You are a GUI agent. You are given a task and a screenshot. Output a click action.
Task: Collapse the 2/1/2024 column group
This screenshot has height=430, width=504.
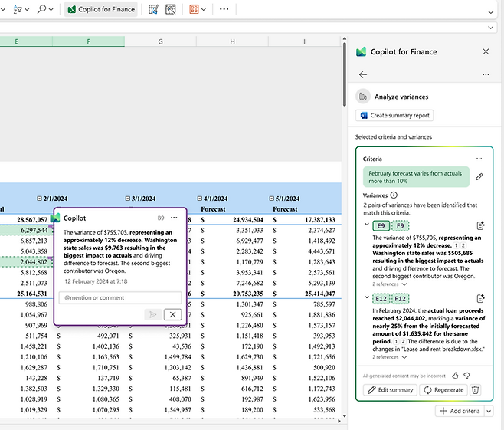[x=38, y=198]
